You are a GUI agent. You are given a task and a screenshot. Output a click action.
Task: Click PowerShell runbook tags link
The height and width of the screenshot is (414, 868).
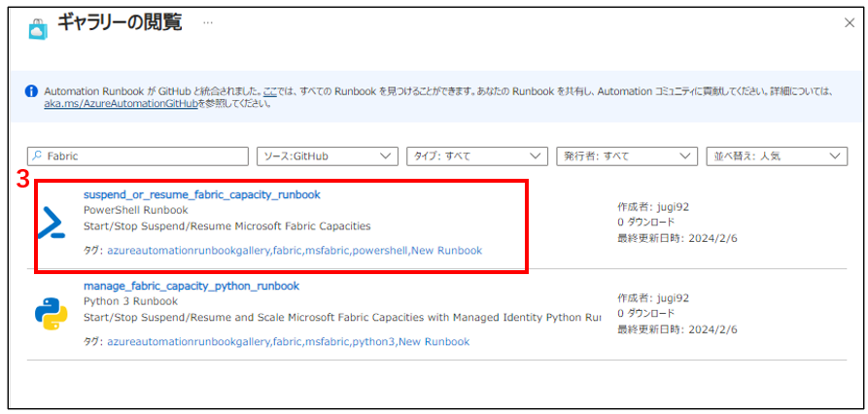pos(295,251)
